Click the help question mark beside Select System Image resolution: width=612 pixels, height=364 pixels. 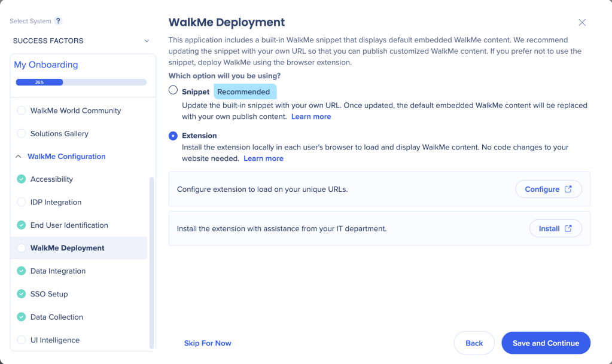coord(58,21)
